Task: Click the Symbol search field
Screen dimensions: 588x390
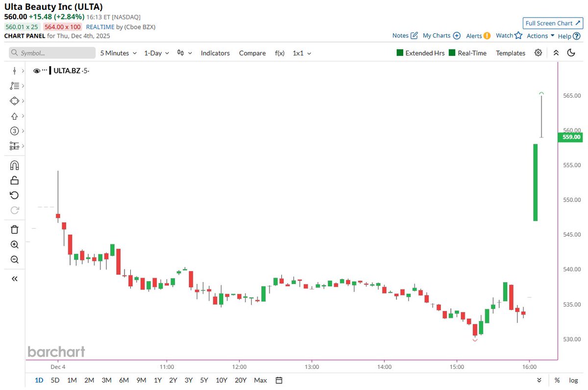Action: [52, 53]
